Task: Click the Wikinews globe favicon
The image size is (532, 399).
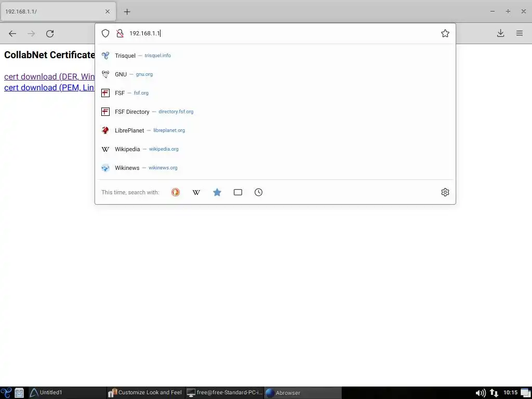Action: click(x=105, y=168)
